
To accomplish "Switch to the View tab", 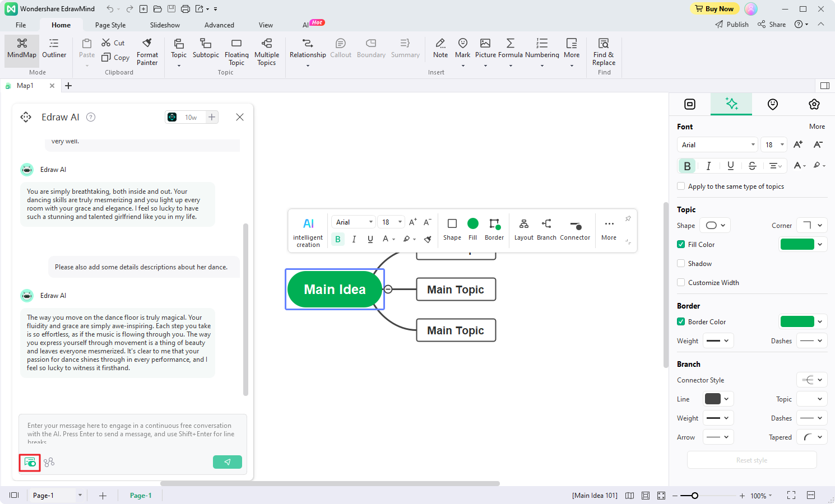I will coord(266,25).
